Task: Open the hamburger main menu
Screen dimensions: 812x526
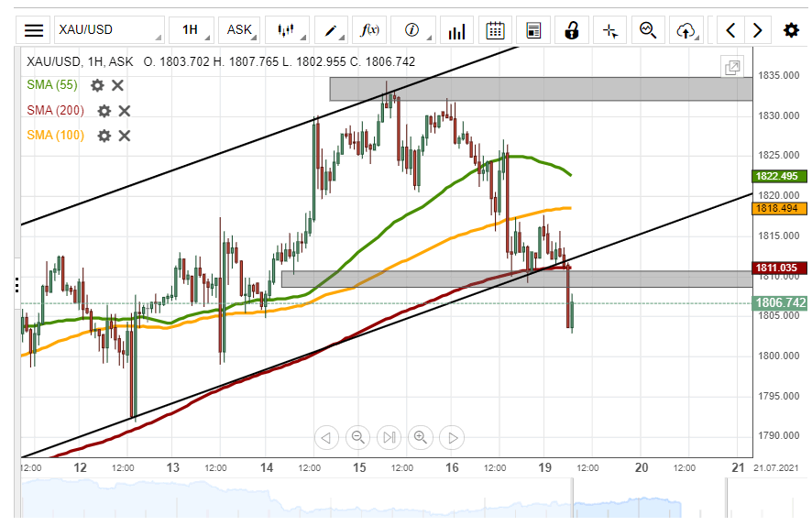Action: (x=34, y=30)
